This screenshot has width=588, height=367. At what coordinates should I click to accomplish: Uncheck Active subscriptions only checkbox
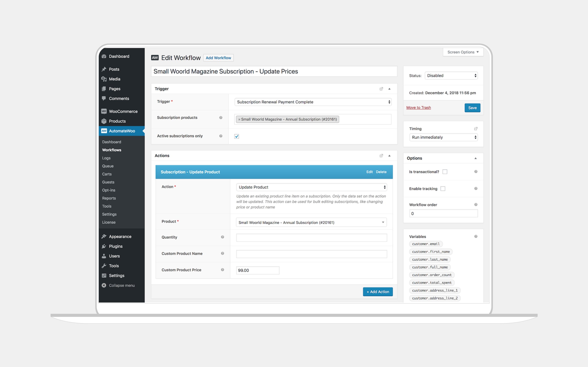237,136
